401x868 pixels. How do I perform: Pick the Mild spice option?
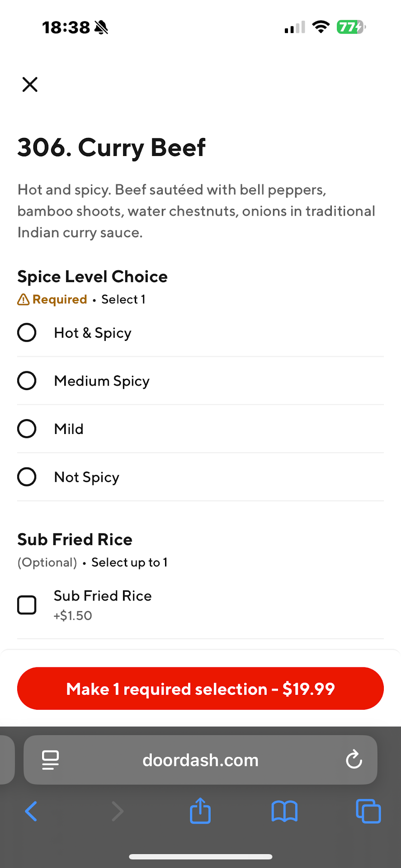(27, 429)
